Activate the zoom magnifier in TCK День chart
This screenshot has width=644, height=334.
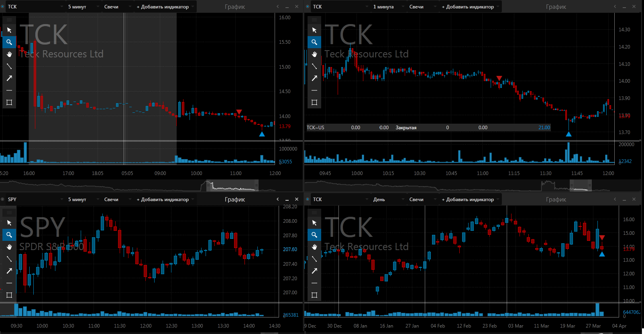tap(314, 235)
